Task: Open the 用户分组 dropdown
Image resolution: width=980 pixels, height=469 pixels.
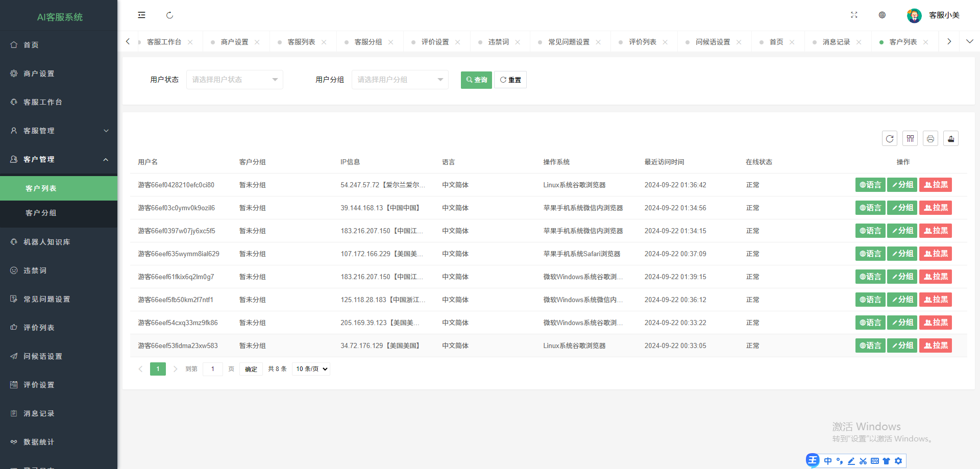Action: click(x=400, y=80)
